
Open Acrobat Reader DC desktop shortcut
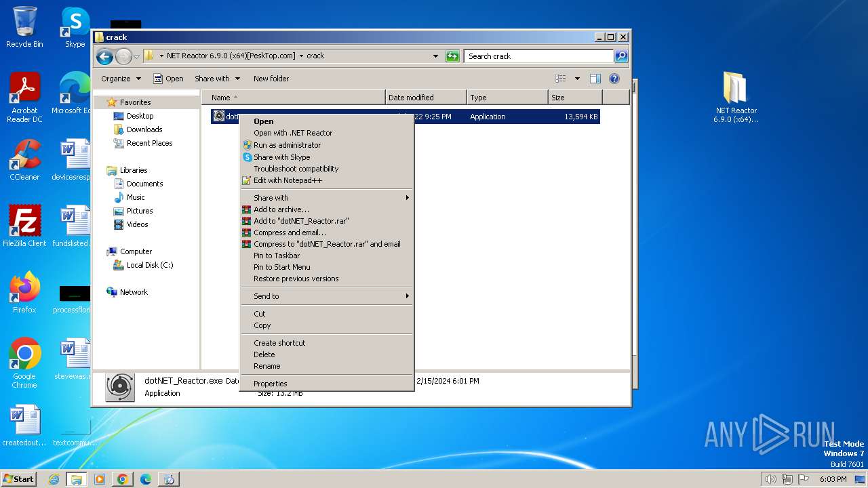[24, 98]
